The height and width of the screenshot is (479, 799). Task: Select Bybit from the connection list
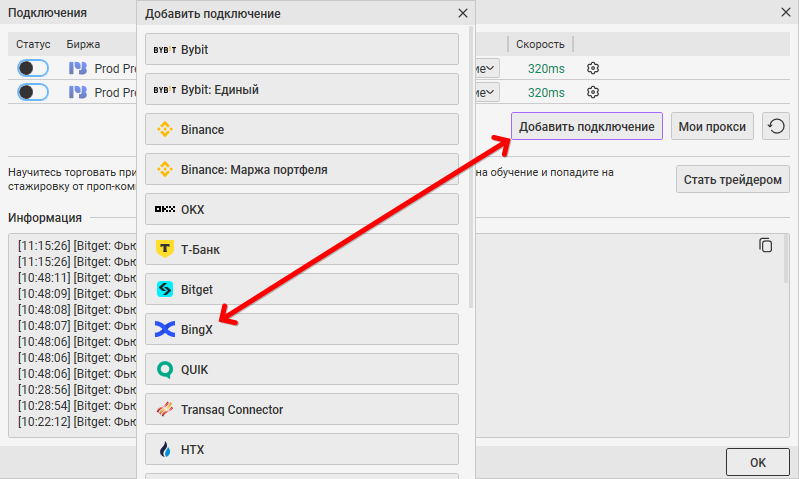pyautogui.click(x=301, y=49)
